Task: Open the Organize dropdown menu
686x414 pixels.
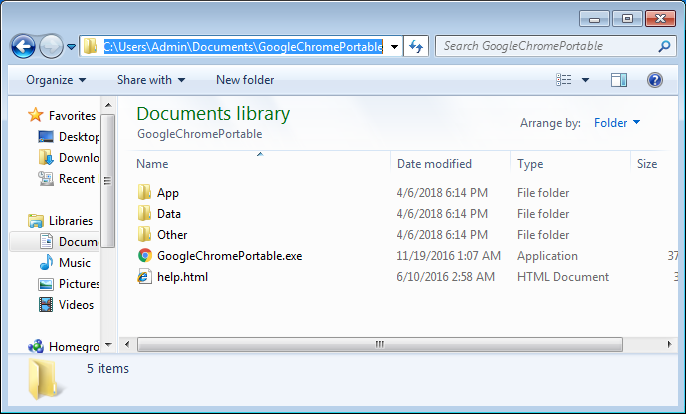Action: (56, 80)
